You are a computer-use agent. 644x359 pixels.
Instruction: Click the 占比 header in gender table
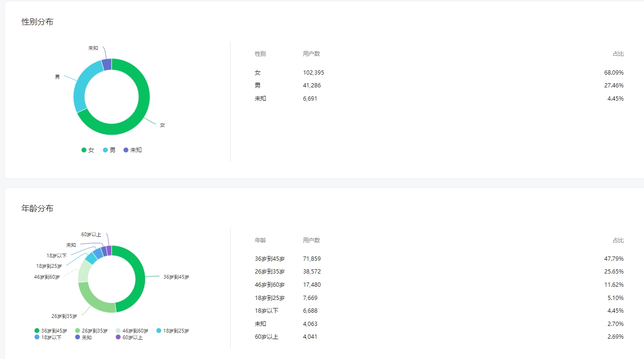[x=618, y=54]
